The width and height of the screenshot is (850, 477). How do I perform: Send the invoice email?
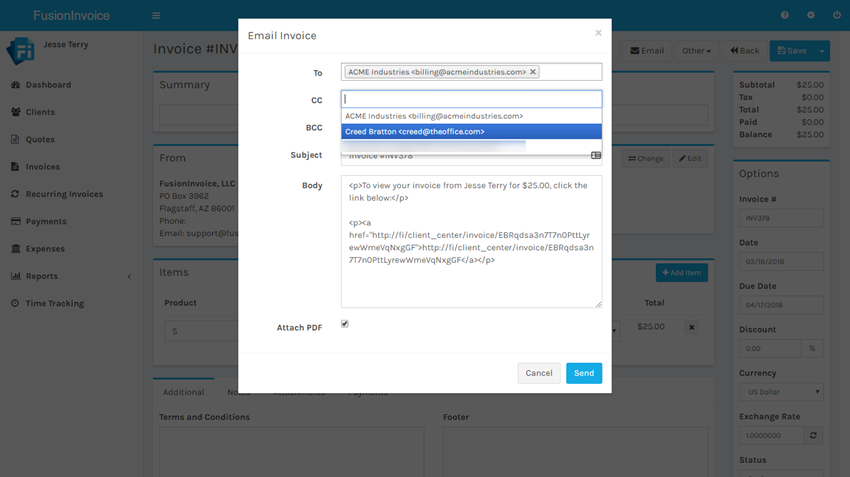point(584,373)
